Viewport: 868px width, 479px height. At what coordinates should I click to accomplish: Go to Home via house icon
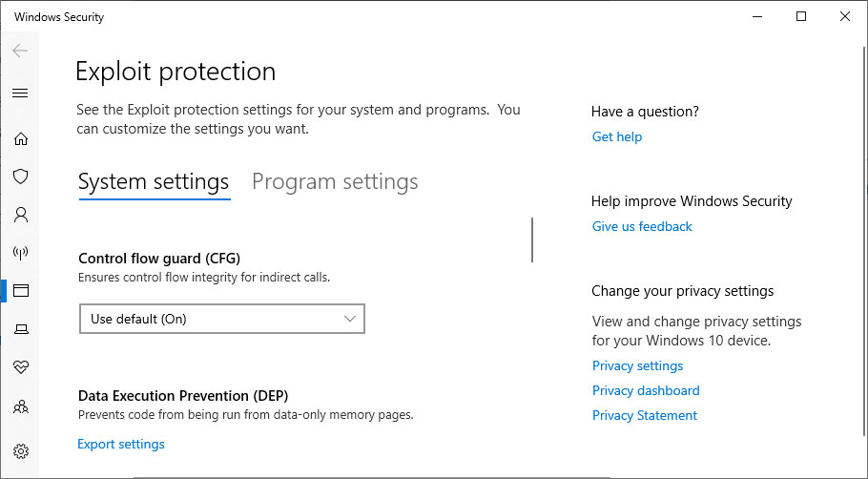(x=20, y=138)
